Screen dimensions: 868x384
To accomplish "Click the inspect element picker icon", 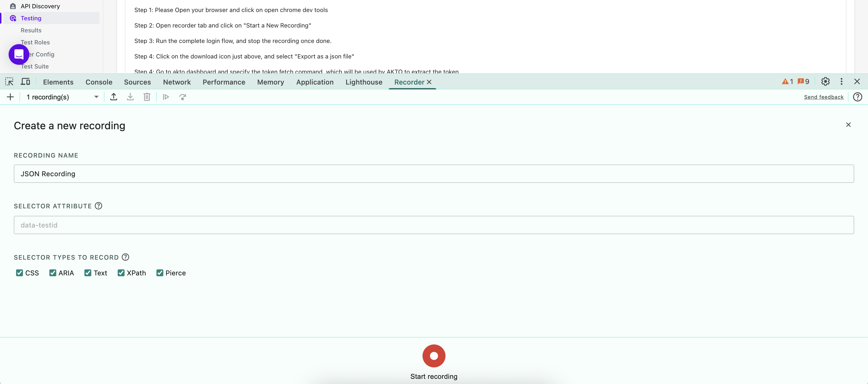I will (x=9, y=82).
